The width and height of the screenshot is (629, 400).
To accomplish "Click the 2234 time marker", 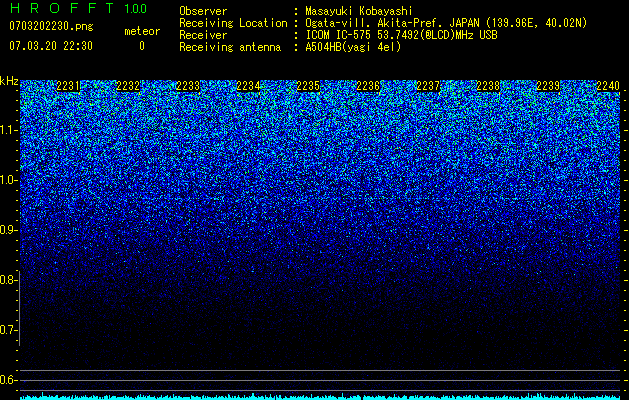I will [248, 86].
